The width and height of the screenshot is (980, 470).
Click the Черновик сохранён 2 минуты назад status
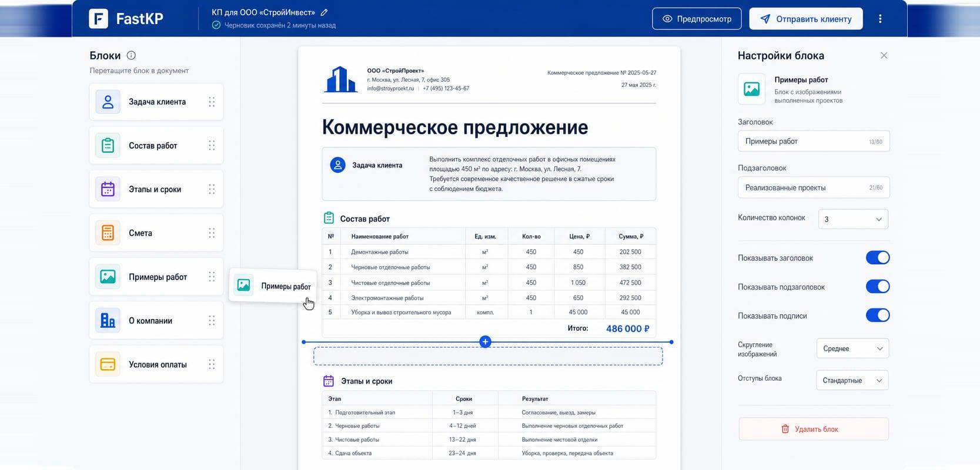(x=280, y=25)
